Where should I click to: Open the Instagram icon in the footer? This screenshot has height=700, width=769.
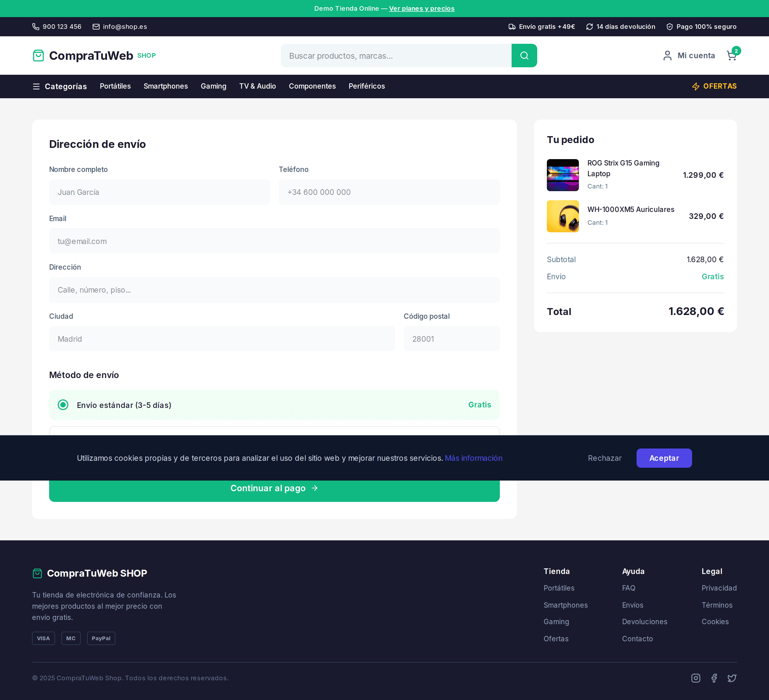696,678
